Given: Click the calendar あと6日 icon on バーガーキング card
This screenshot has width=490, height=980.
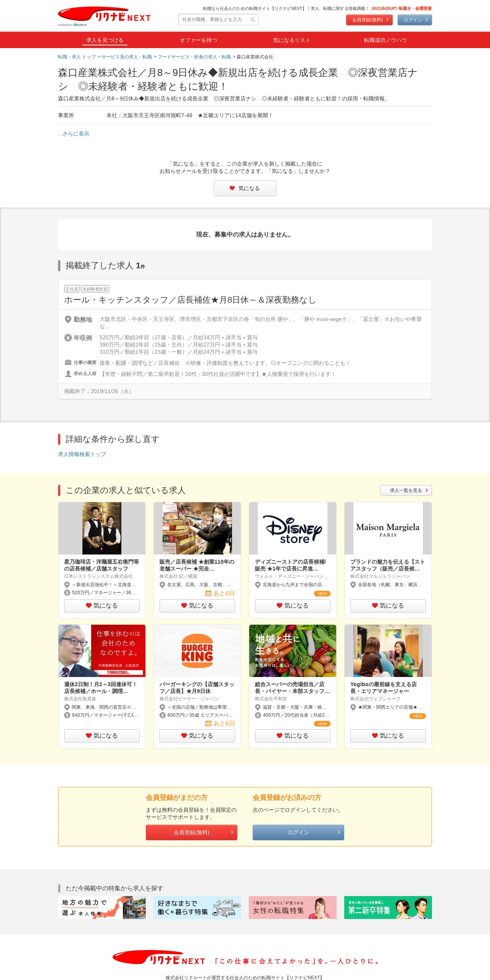Looking at the screenshot, I should pyautogui.click(x=208, y=724).
